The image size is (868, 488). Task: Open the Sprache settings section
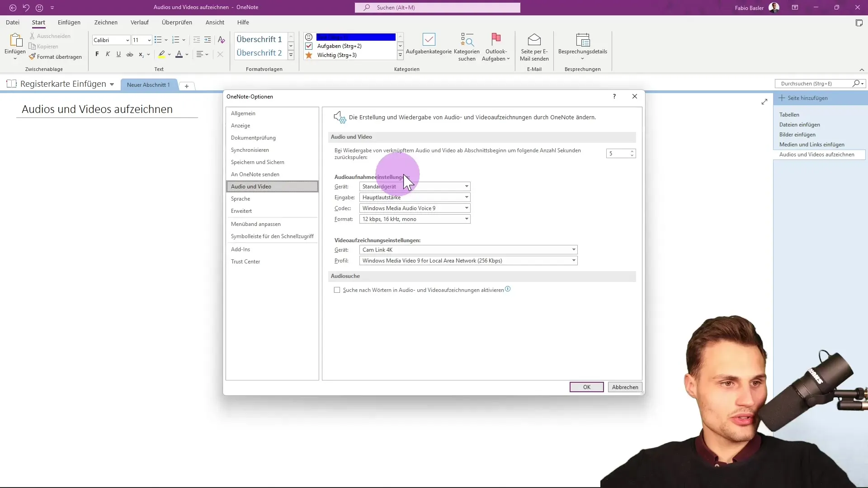241,198
